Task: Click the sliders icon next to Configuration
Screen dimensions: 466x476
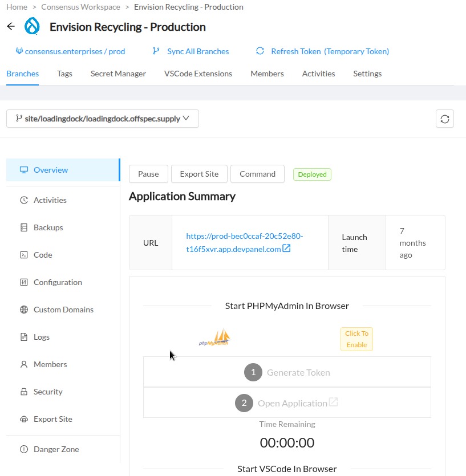Action: click(x=24, y=282)
